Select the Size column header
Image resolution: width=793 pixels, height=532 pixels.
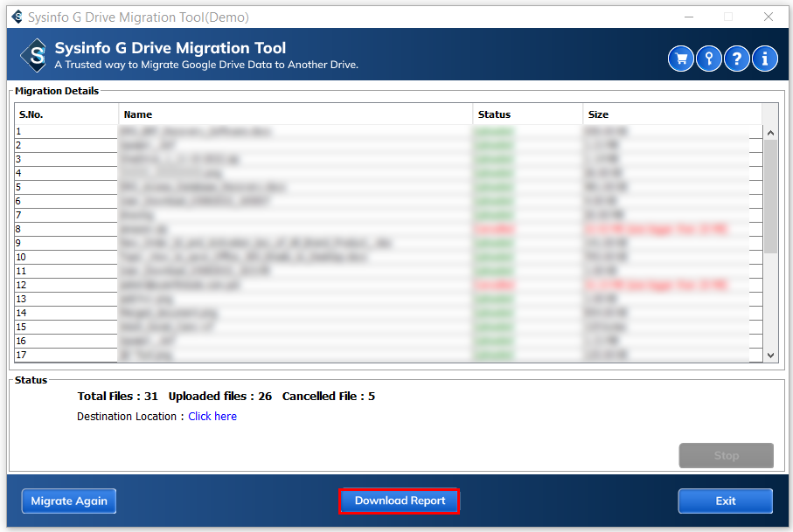[x=671, y=114]
